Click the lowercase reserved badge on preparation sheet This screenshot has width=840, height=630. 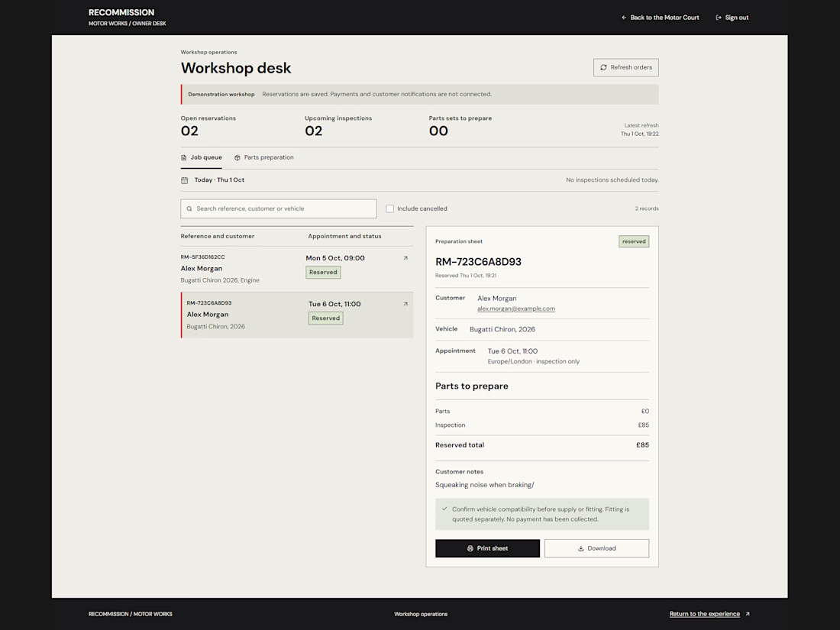(x=634, y=241)
